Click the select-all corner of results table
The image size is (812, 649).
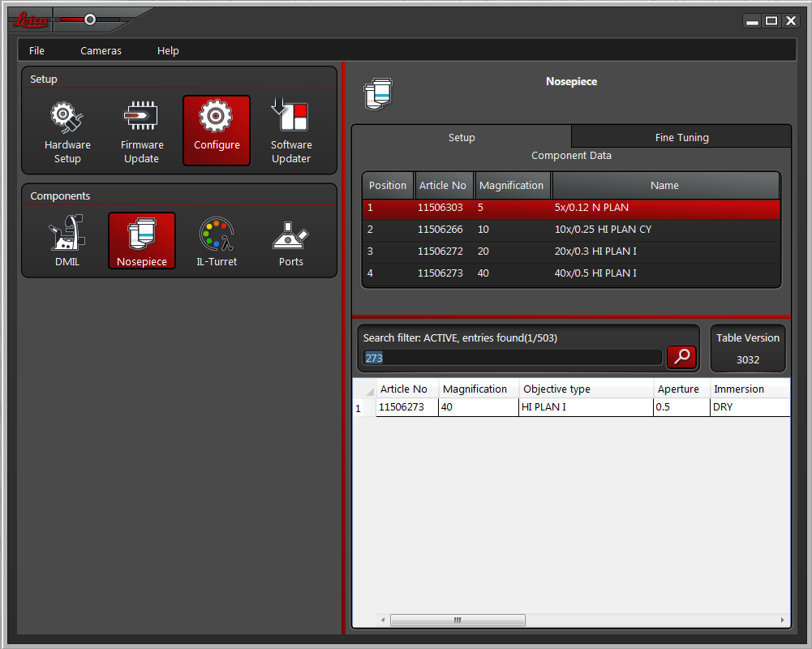[364, 389]
